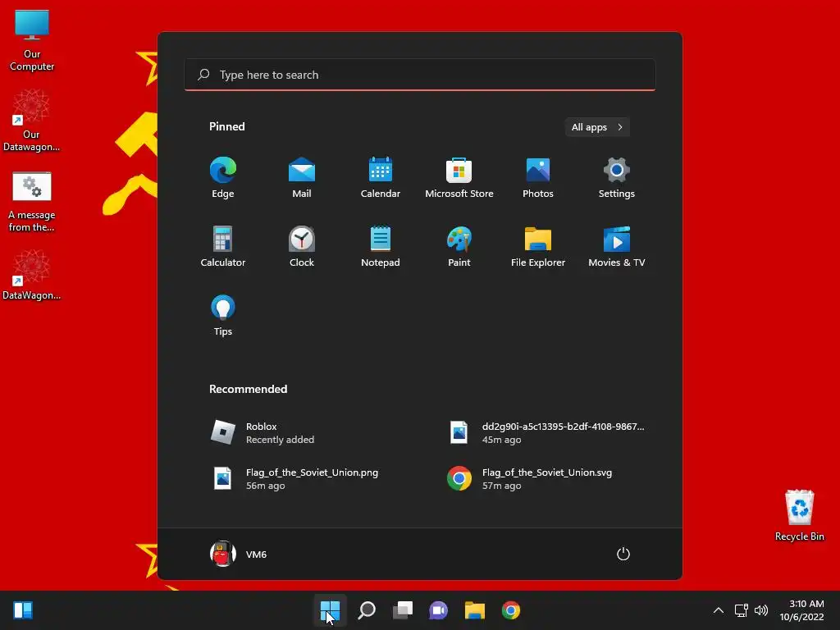The image size is (840, 630).
Task: Open File Explorer from the taskbar
Action: (475, 610)
